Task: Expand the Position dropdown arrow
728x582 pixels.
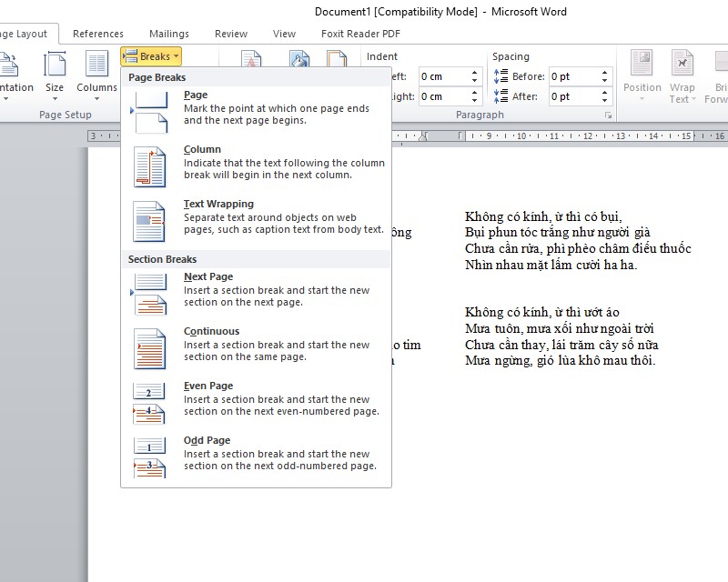Action: [642, 99]
